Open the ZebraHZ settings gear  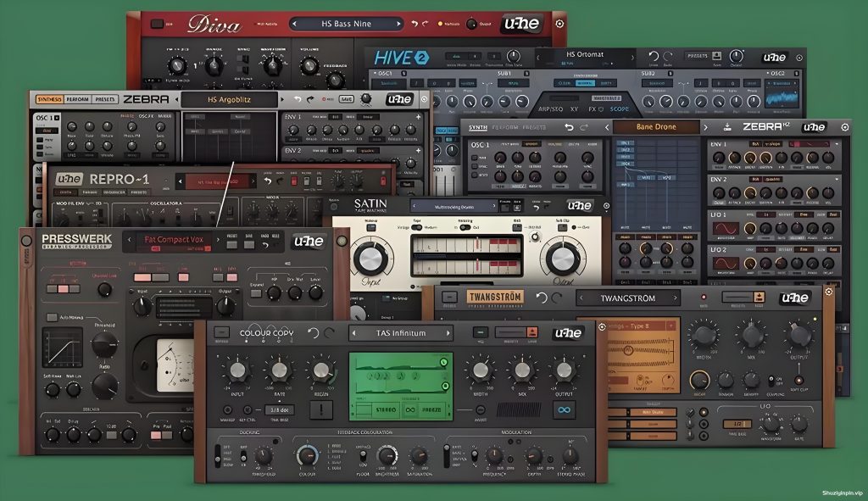coord(845,127)
